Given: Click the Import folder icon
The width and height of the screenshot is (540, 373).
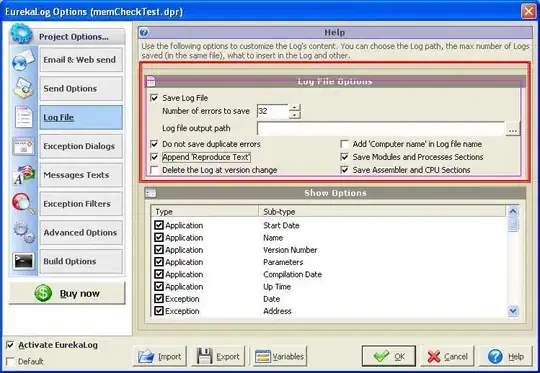Looking at the screenshot, I should click(146, 356).
